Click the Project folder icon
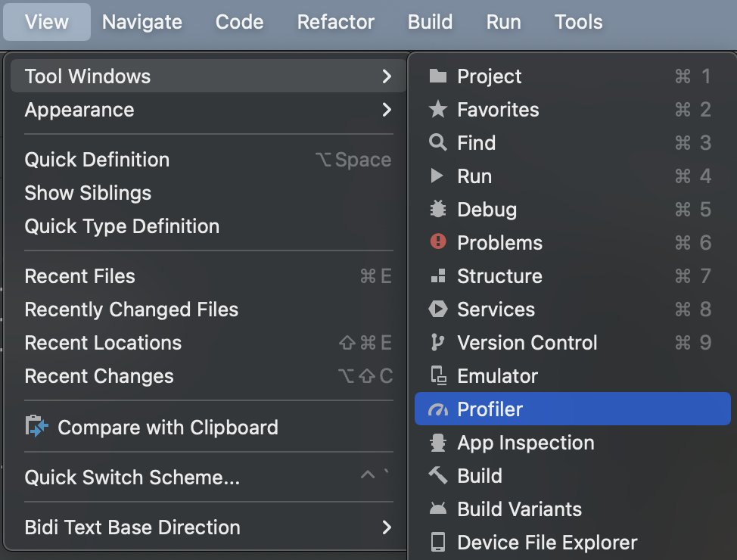The image size is (737, 560). point(437,76)
